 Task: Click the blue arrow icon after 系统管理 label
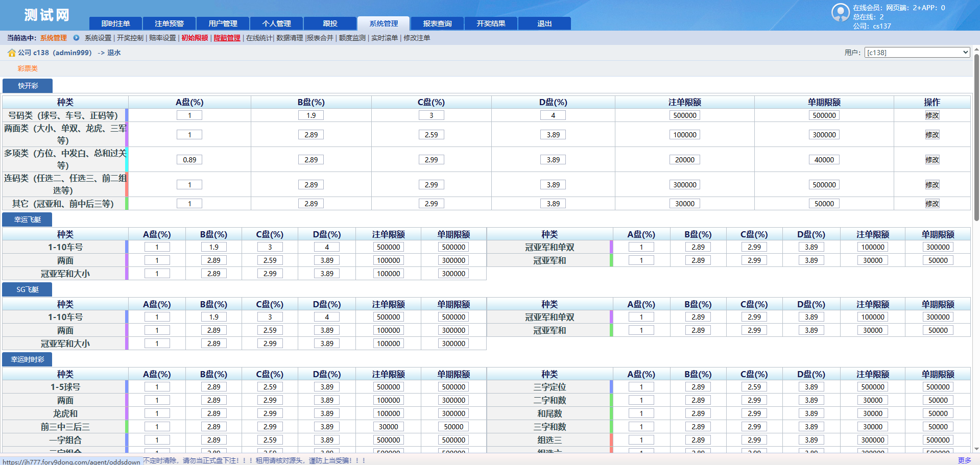[x=76, y=38]
